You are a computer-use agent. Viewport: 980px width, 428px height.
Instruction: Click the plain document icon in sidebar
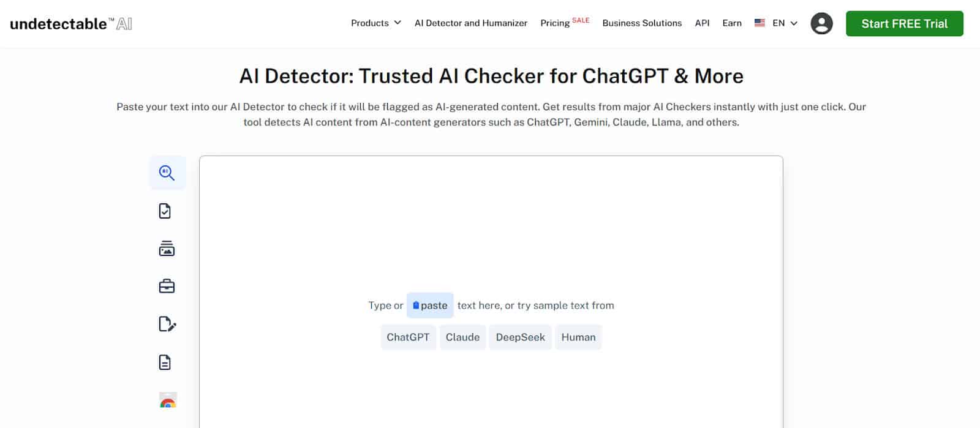pyautogui.click(x=167, y=362)
